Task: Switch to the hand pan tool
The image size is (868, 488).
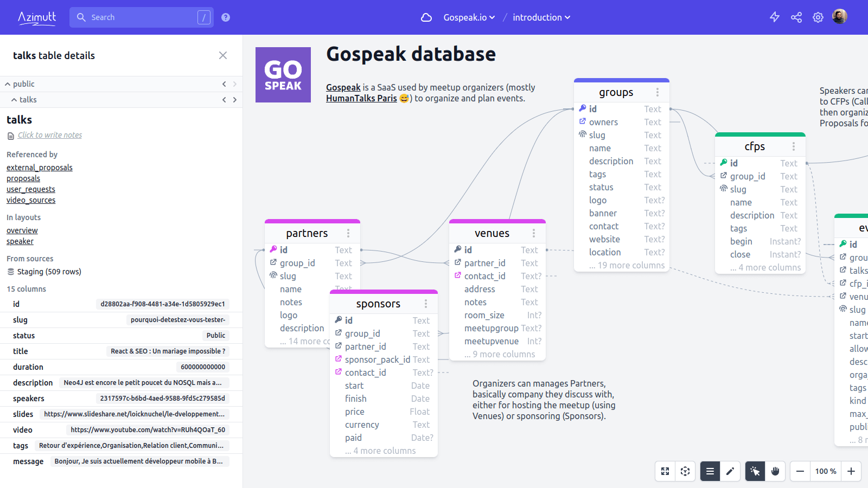Action: pyautogui.click(x=775, y=471)
